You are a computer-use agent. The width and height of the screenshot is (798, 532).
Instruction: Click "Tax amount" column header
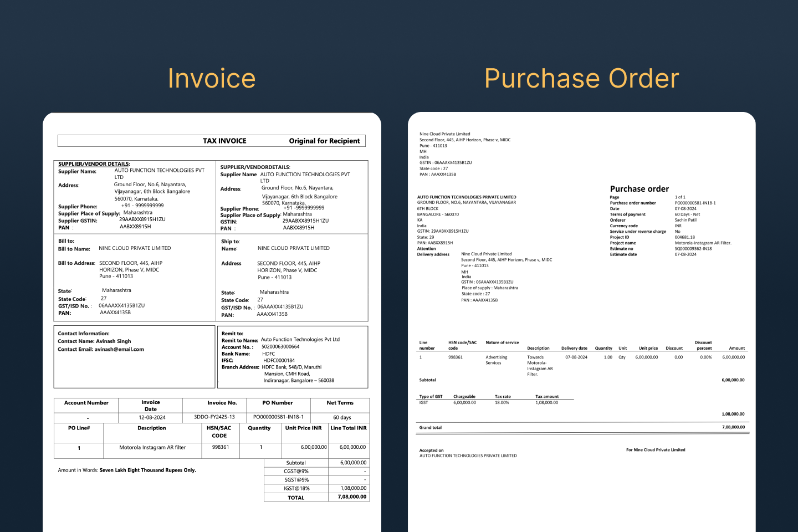[x=547, y=397]
